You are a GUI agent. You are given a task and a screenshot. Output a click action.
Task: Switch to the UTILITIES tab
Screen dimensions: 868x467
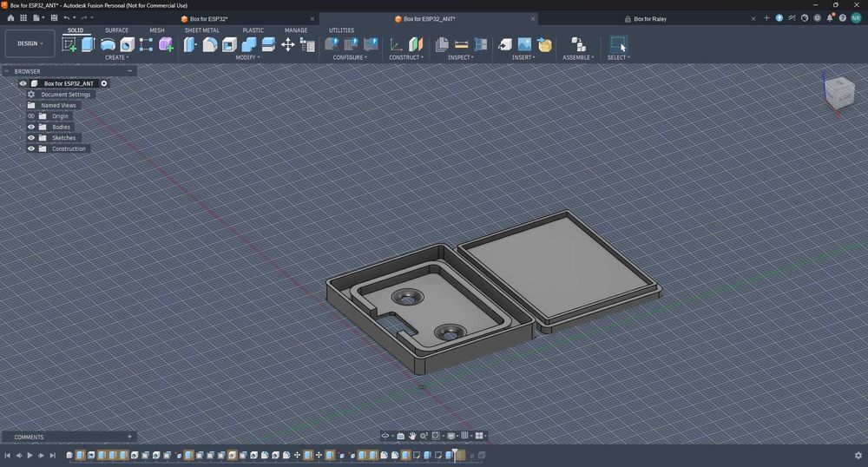pos(341,30)
